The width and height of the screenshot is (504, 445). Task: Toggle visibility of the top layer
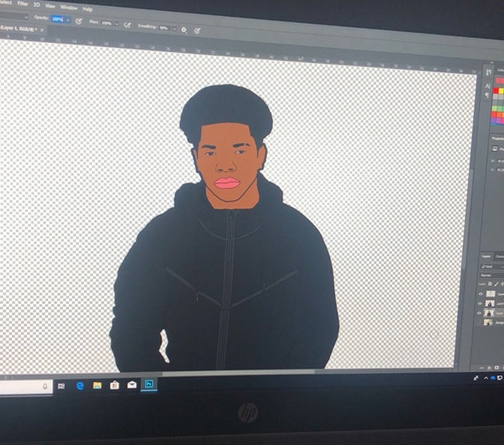coord(480,295)
